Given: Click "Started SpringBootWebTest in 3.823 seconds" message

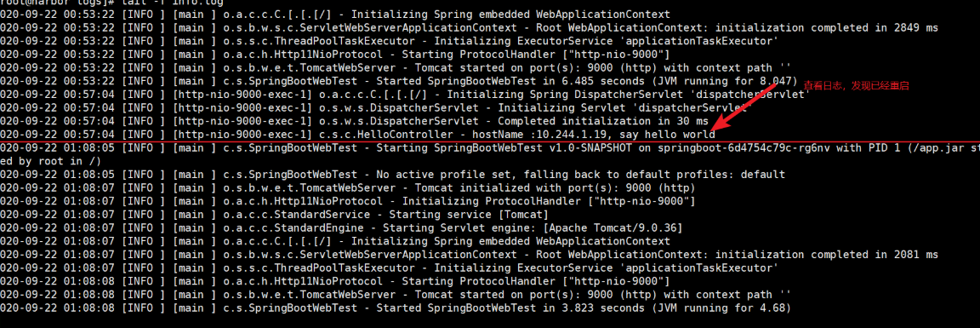Looking at the screenshot, I should [x=511, y=308].
